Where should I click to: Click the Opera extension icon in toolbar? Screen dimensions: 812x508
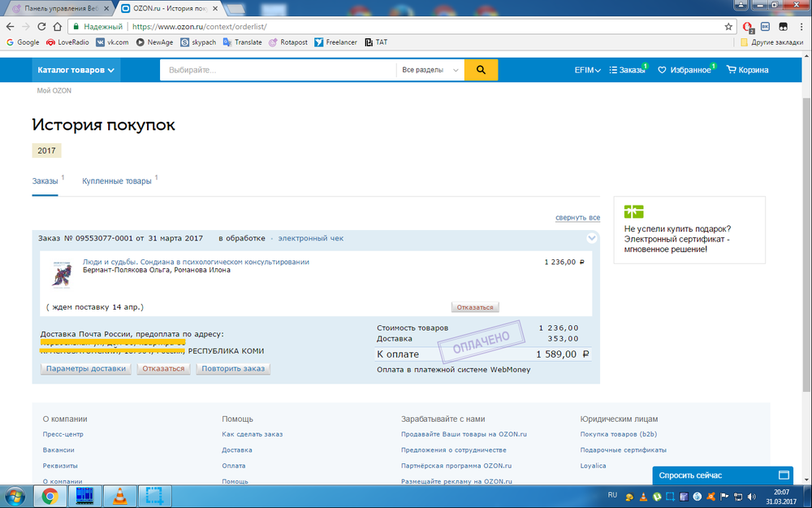[747, 27]
